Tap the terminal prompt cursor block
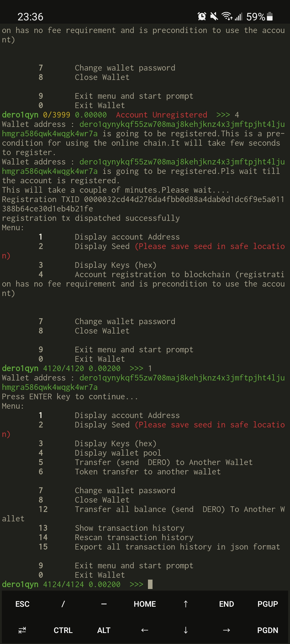The image size is (290, 644). (x=150, y=584)
